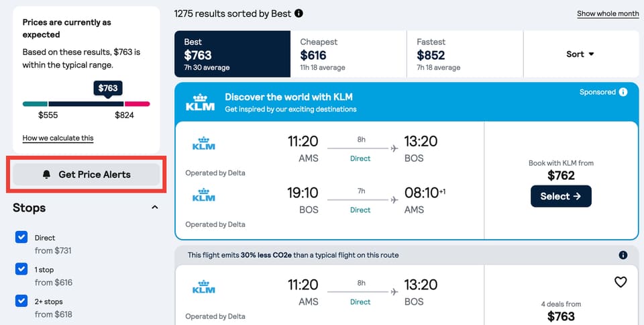
Task: Uncheck the Direct stops checkbox
Action: click(21, 237)
